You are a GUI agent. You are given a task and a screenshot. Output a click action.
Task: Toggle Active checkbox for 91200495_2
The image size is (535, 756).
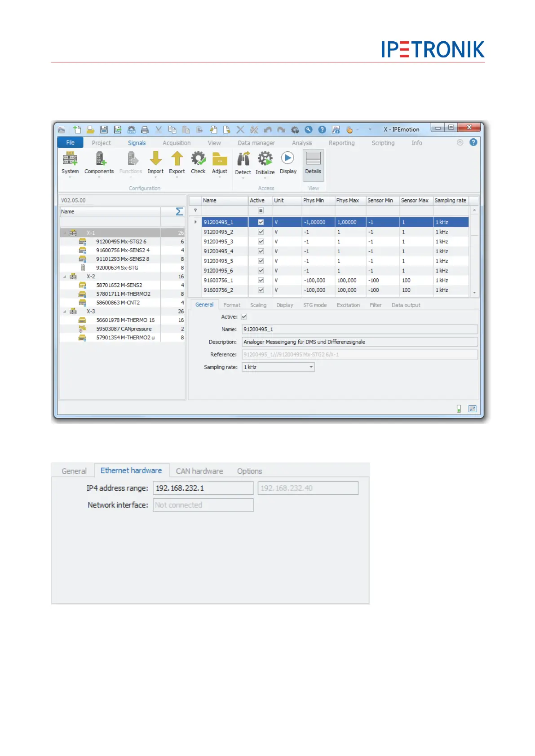[x=261, y=232]
